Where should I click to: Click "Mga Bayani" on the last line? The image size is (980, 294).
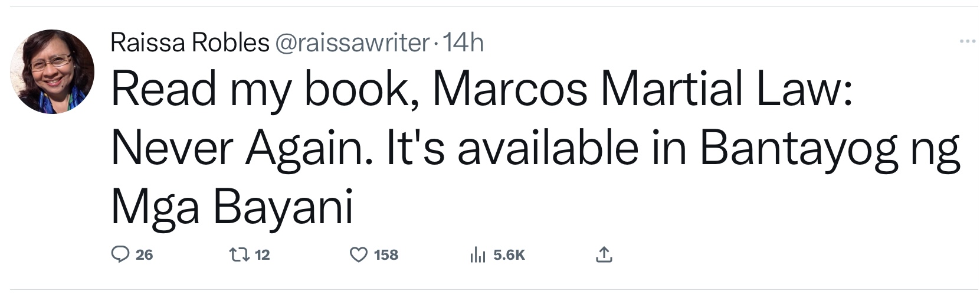(x=232, y=208)
